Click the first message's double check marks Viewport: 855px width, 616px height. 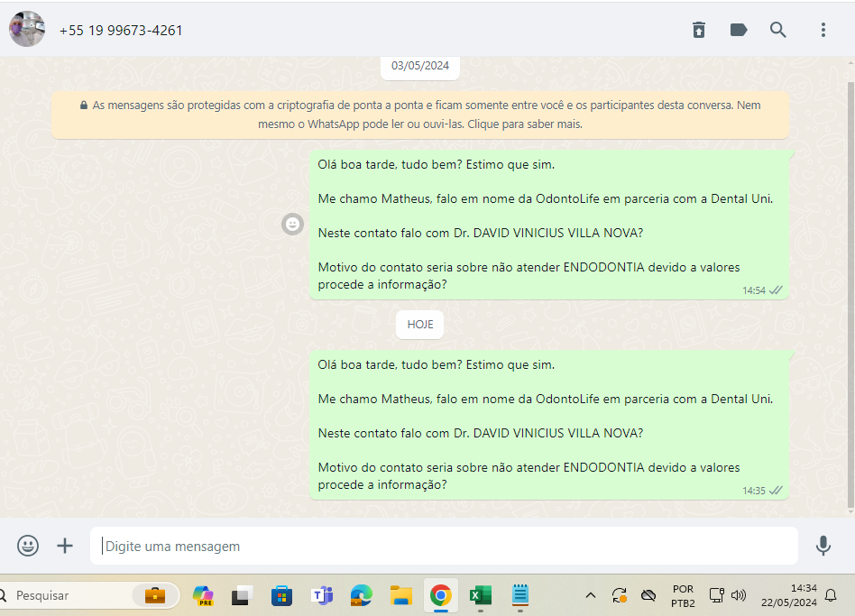pyautogui.click(x=776, y=290)
